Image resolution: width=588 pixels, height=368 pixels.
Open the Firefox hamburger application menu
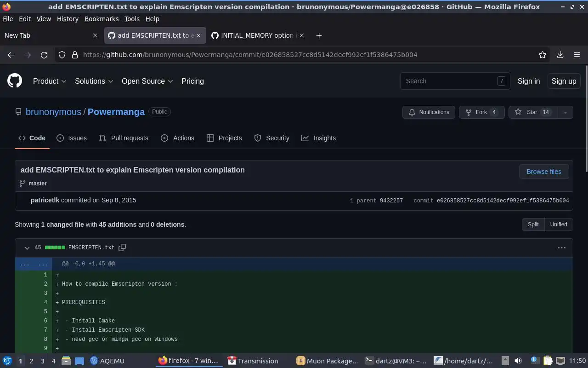pyautogui.click(x=577, y=55)
